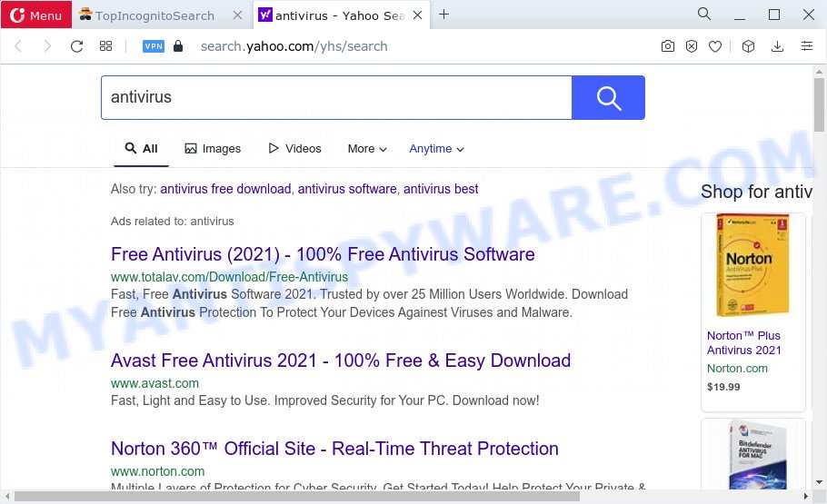Click the www.norton.com URL
827x504 pixels.
158,471
